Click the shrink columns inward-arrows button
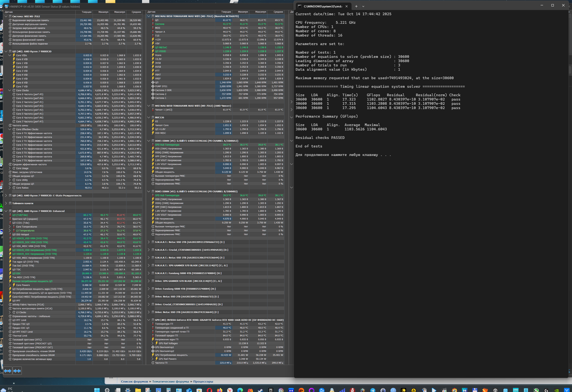The image size is (572, 392). (x=17, y=371)
